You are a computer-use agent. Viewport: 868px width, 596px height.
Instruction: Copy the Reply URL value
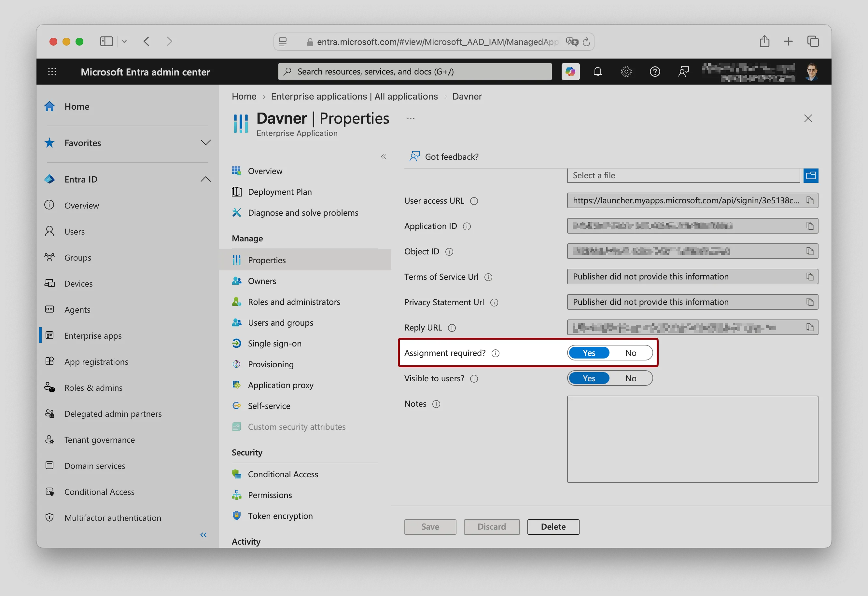pyautogui.click(x=810, y=328)
